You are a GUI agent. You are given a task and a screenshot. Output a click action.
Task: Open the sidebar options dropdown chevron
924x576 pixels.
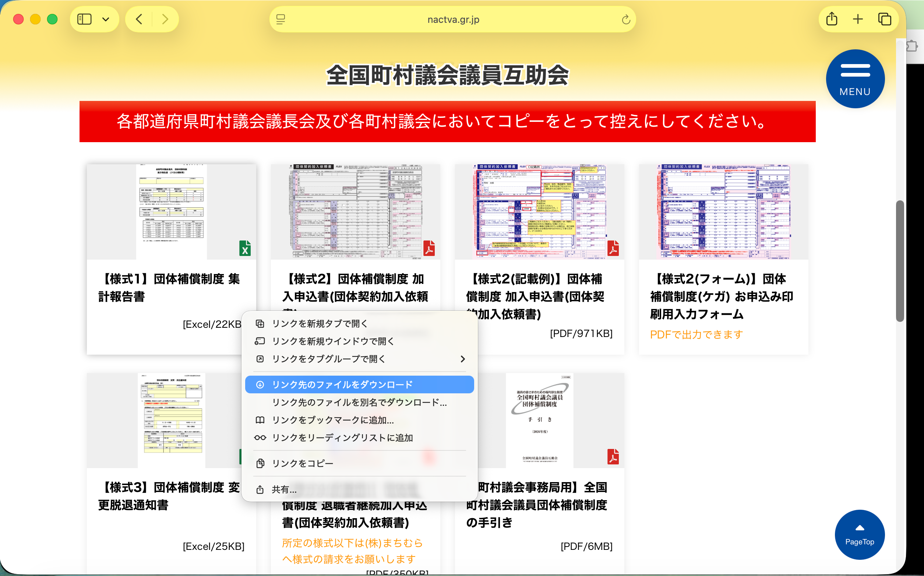coord(106,19)
